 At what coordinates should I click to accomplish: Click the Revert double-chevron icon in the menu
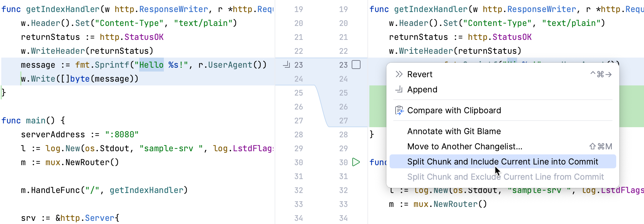(x=399, y=74)
